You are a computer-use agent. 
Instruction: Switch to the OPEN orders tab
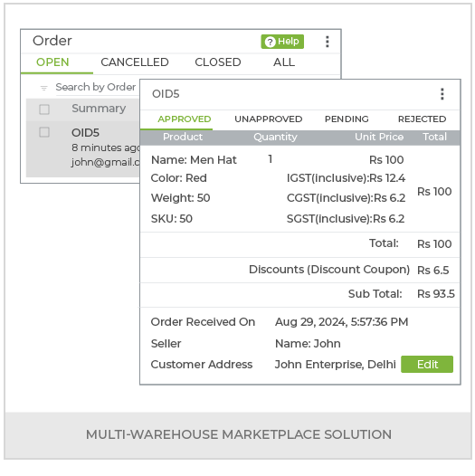52,62
